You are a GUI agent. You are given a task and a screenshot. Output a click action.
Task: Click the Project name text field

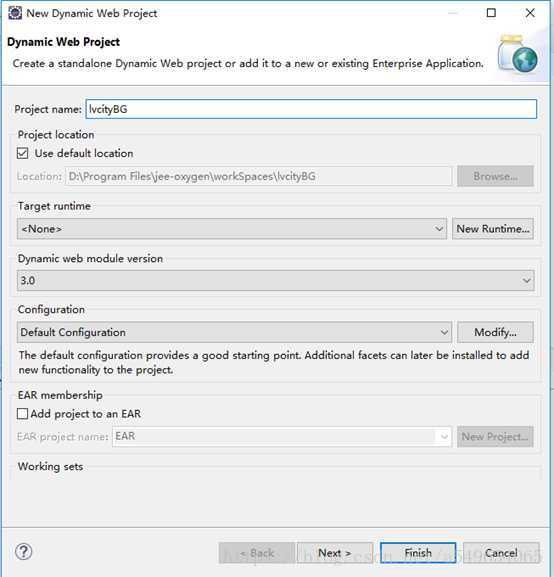click(x=311, y=109)
